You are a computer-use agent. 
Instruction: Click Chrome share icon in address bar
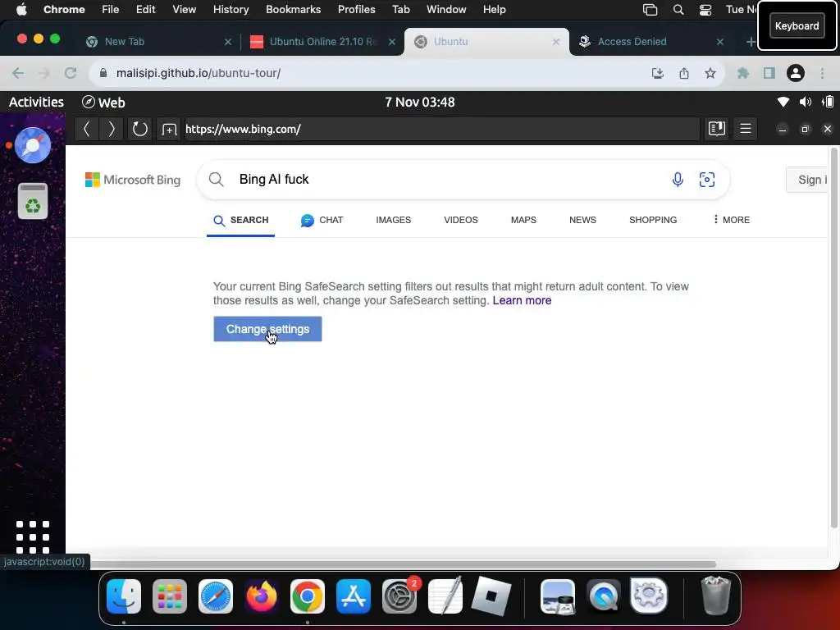tap(683, 73)
